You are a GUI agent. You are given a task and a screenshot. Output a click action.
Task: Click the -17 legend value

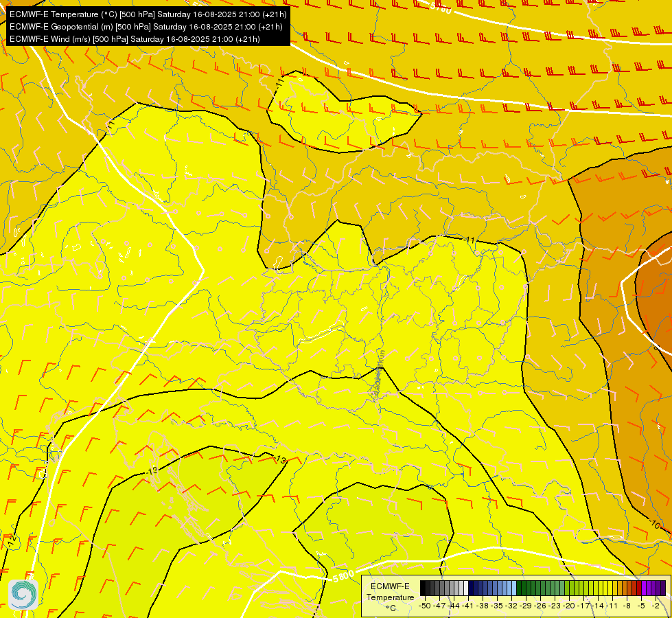click(x=583, y=606)
